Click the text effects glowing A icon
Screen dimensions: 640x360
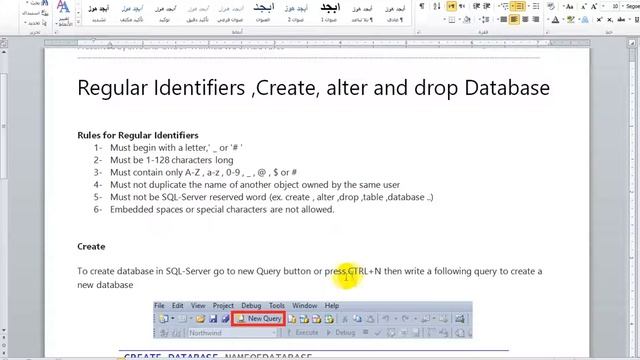coord(584,19)
